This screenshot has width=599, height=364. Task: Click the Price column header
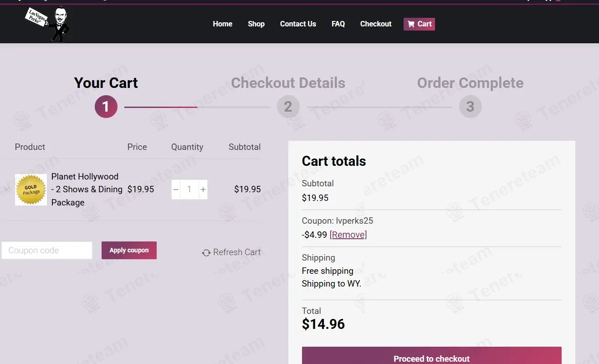pyautogui.click(x=137, y=147)
